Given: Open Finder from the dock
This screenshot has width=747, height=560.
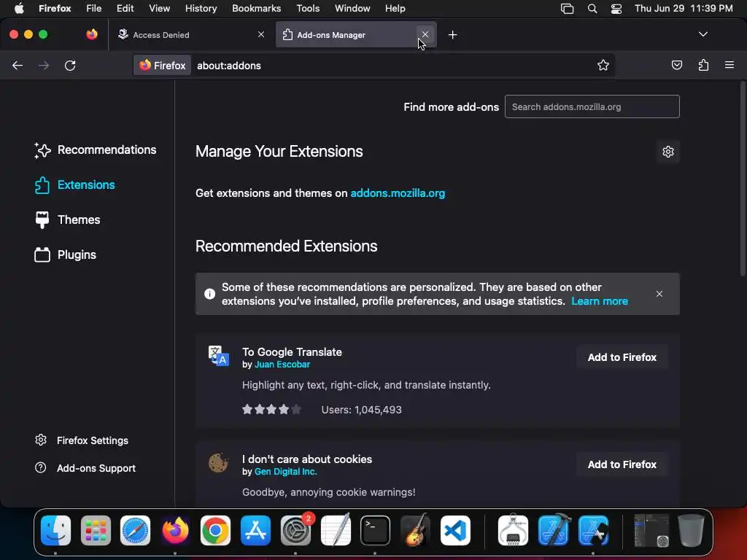Looking at the screenshot, I should (x=55, y=530).
